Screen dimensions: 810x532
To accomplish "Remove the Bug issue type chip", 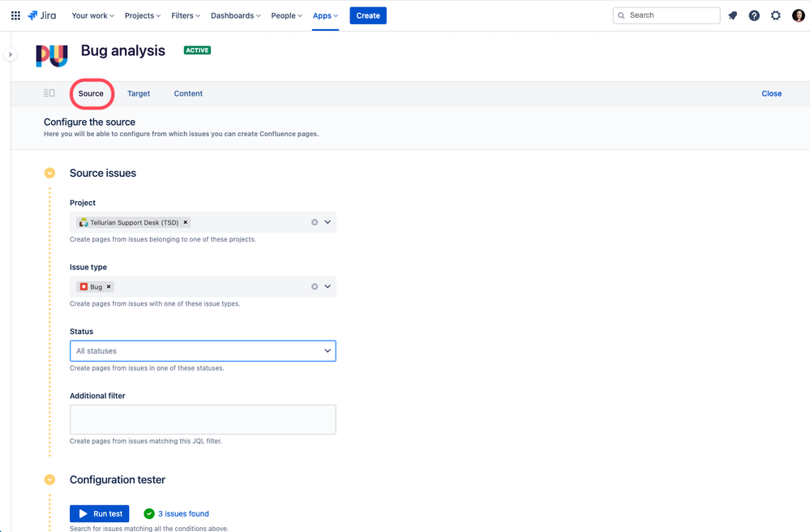I will [108, 286].
